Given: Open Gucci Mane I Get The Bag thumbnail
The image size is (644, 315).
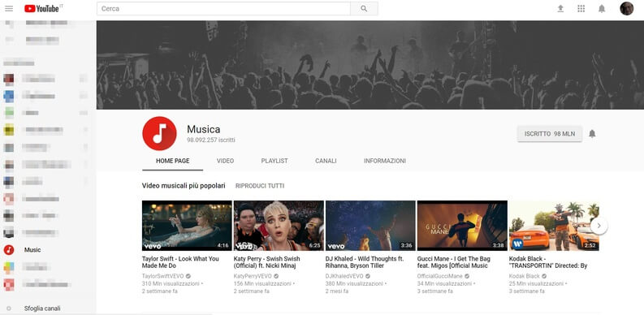Looking at the screenshot, I should point(462,226).
